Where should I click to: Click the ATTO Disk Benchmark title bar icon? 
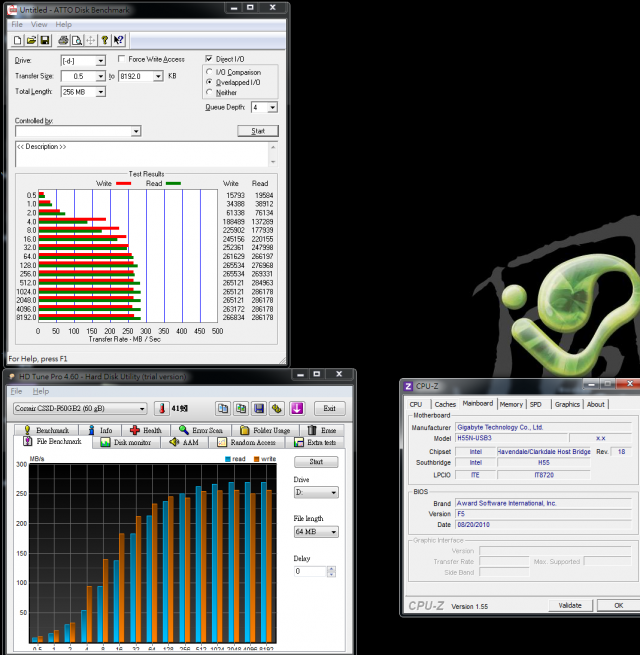click(13, 9)
